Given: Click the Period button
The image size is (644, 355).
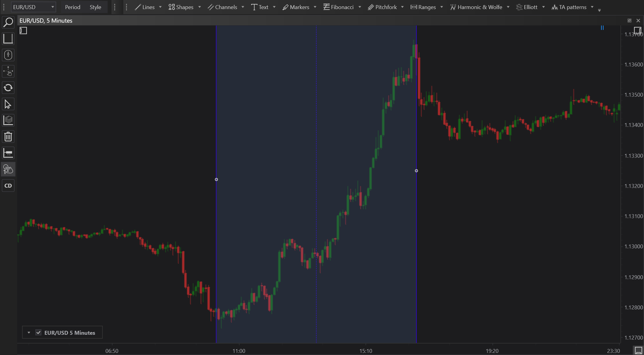Looking at the screenshot, I should pos(73,7).
